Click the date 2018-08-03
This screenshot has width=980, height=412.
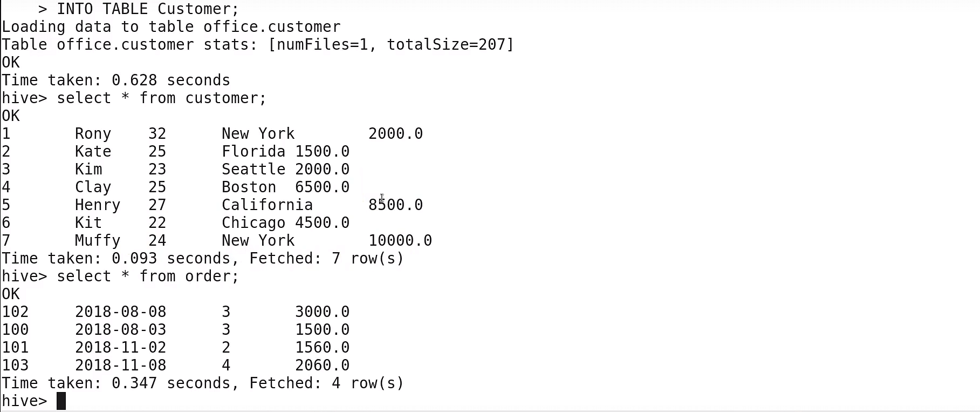pos(121,330)
